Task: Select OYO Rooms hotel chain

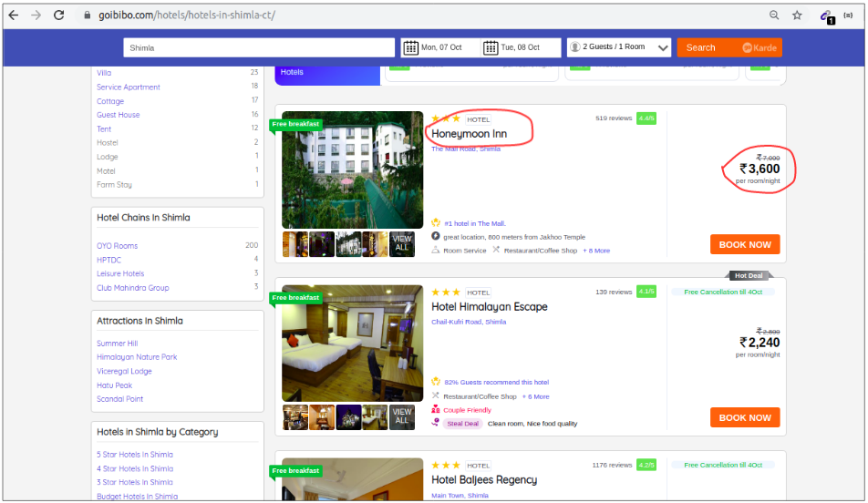Action: click(117, 246)
